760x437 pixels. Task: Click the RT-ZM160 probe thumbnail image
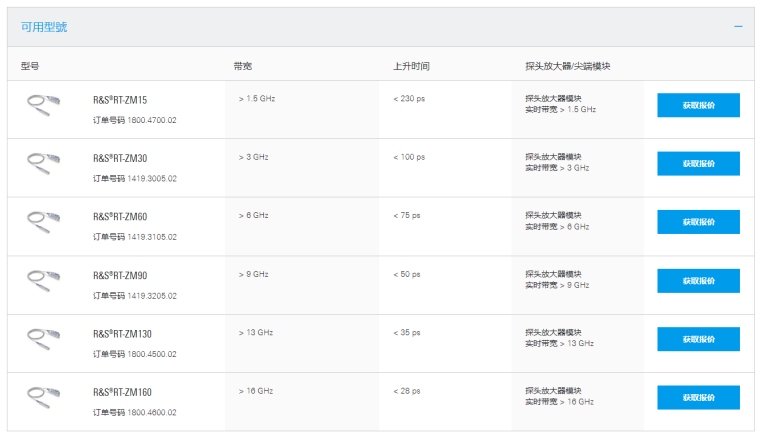point(43,394)
